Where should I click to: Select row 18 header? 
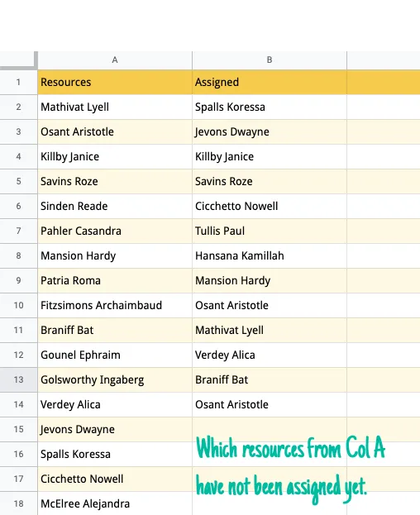[19, 503]
